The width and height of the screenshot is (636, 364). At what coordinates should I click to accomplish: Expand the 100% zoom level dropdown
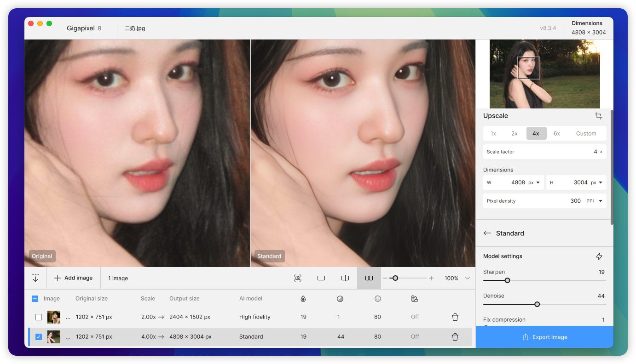pos(468,278)
